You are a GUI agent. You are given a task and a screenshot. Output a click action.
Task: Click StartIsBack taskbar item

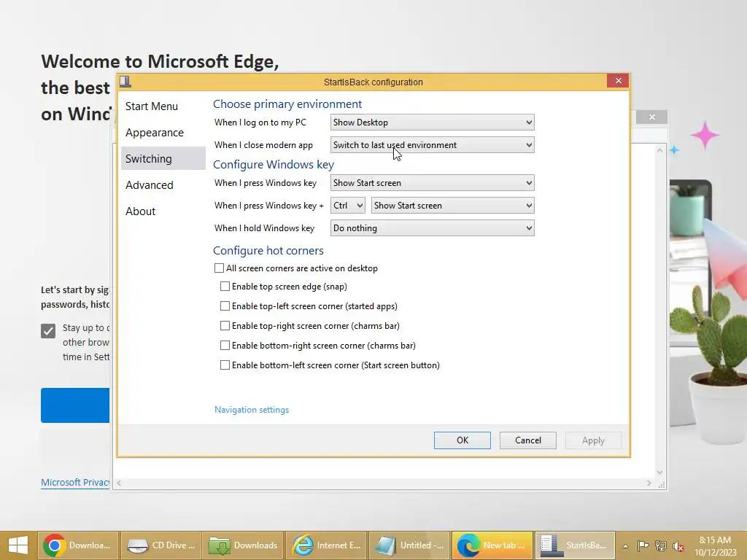pos(575,545)
